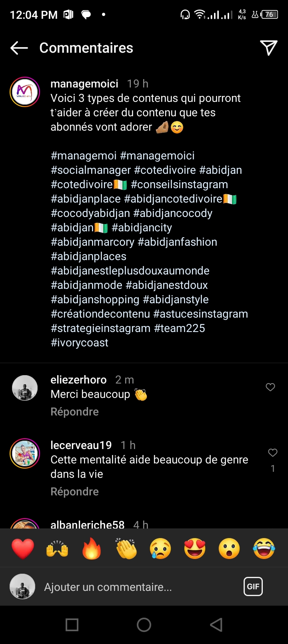Insert the surprised face emoji
This screenshot has width=288, height=644.
click(229, 548)
